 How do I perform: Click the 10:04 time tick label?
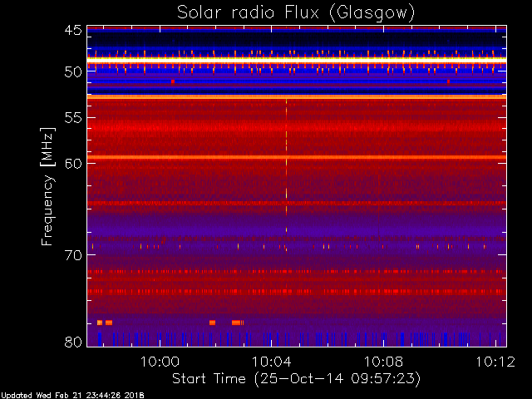pos(272,362)
